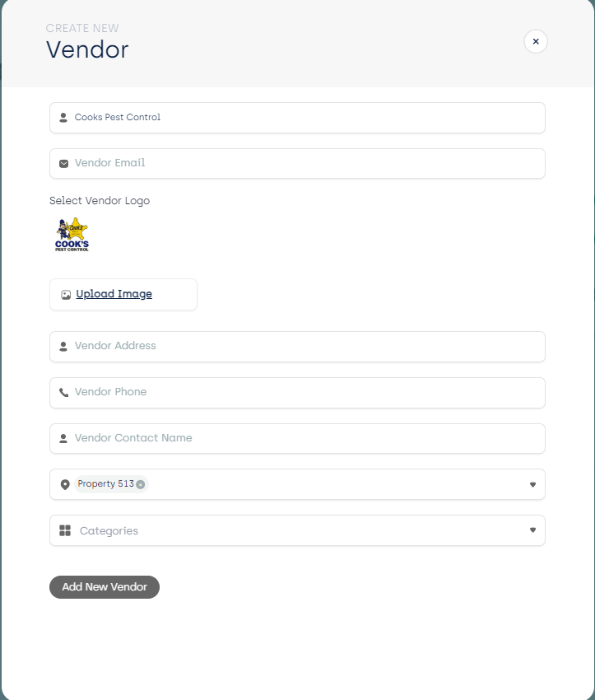Image resolution: width=595 pixels, height=700 pixels.
Task: Click the Upload Image link
Action: pos(114,294)
